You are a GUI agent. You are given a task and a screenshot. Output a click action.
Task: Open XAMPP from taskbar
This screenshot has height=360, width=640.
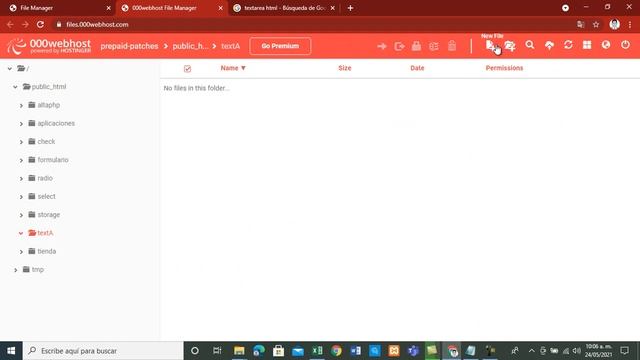pyautogui.click(x=394, y=351)
